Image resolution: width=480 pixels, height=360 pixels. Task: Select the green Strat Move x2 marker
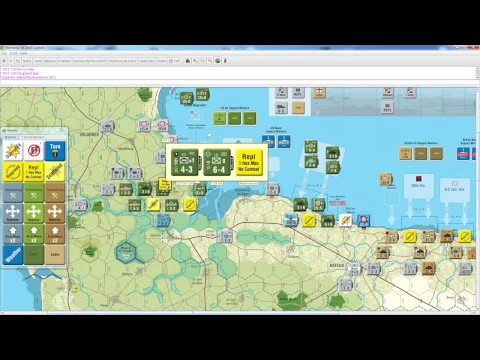(x=34, y=234)
